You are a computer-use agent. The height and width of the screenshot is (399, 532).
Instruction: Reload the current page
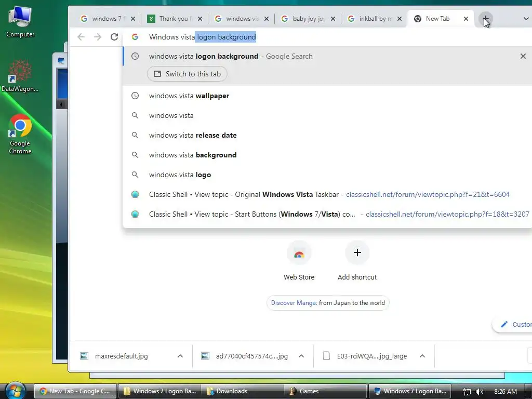114,37
